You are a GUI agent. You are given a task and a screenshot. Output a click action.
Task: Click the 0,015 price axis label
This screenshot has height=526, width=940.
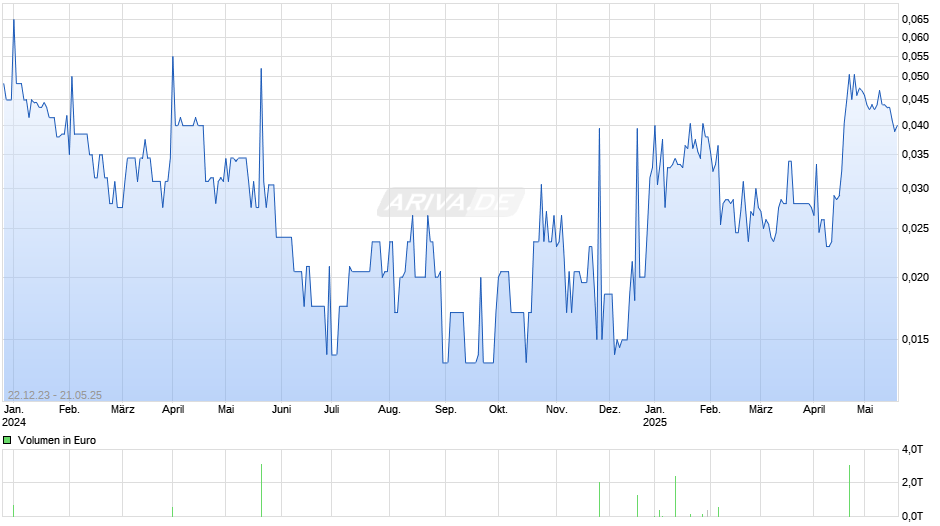coord(915,339)
